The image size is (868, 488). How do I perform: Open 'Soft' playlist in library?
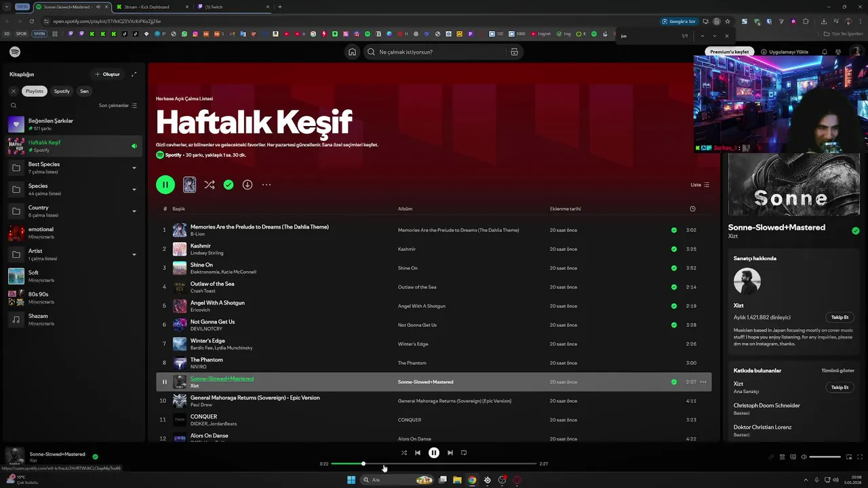75,276
